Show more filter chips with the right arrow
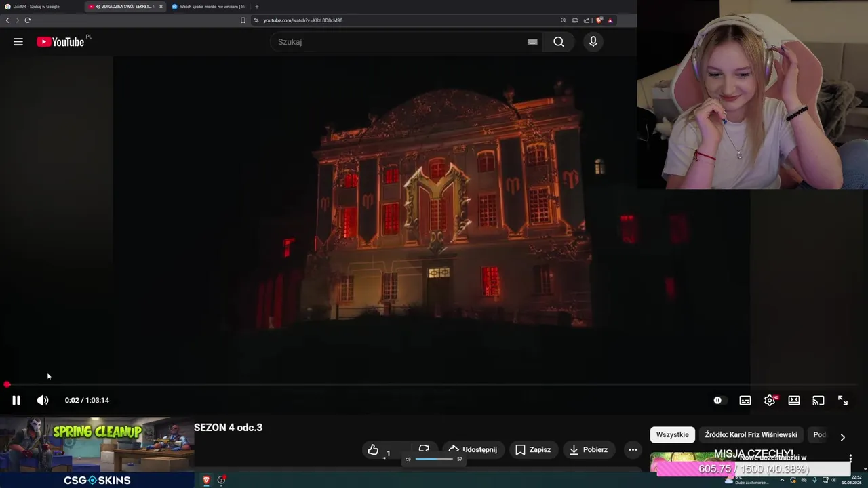Viewport: 868px width, 488px height. pos(842,437)
